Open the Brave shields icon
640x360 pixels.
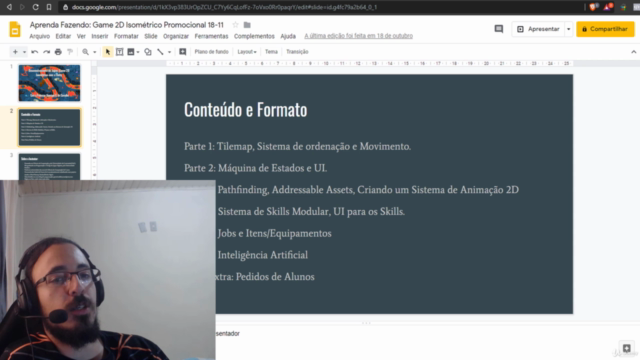point(594,7)
